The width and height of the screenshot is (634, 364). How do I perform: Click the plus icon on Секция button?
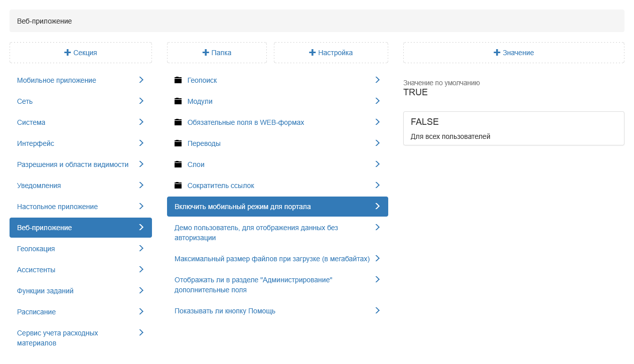[67, 53]
